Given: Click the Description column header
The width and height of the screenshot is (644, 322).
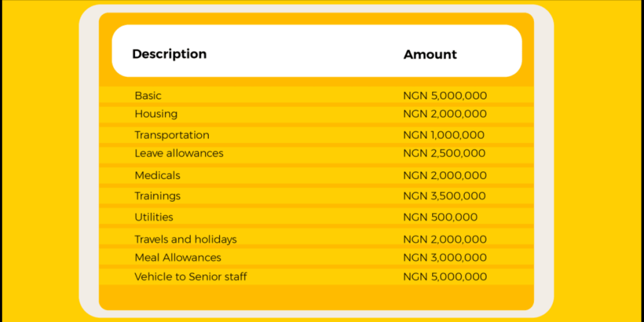Looking at the screenshot, I should (x=169, y=54).
